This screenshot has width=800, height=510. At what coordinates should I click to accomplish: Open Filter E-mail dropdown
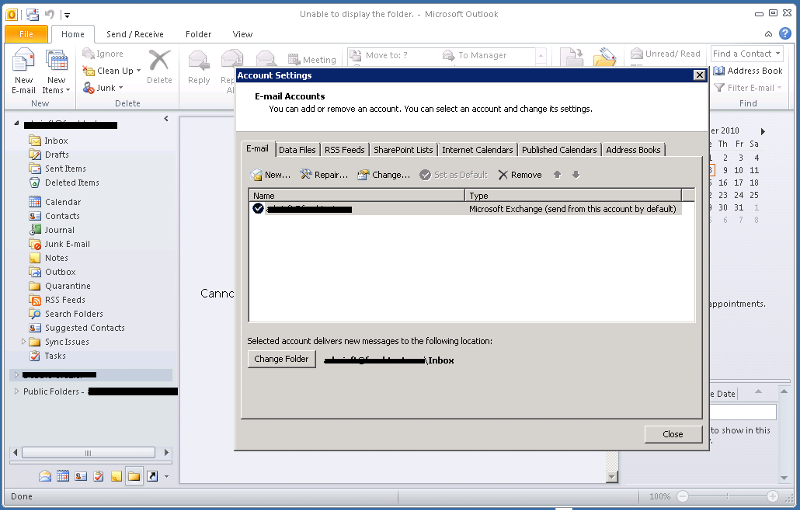click(747, 88)
